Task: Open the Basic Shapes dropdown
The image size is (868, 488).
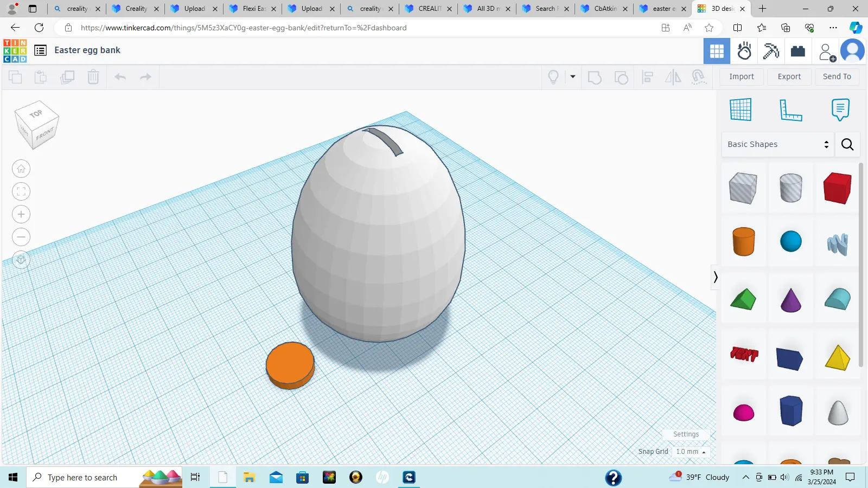Action: point(777,144)
